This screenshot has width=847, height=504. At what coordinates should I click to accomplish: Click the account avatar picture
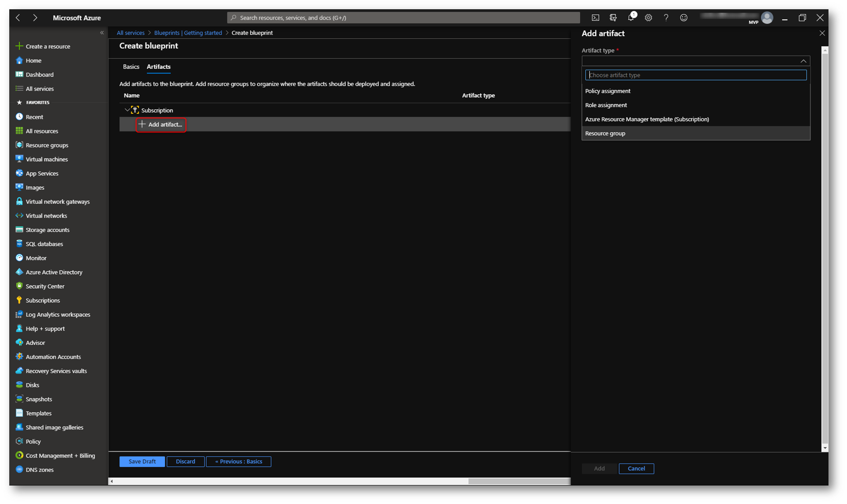tap(767, 18)
